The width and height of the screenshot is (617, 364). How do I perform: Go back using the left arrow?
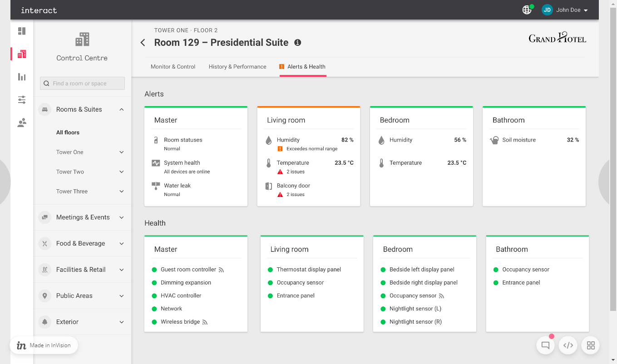point(143,43)
